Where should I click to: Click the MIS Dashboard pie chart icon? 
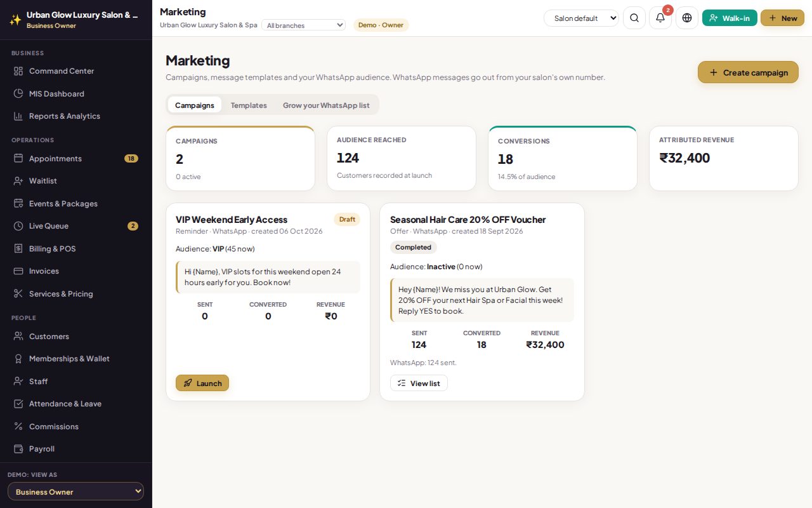pos(18,94)
